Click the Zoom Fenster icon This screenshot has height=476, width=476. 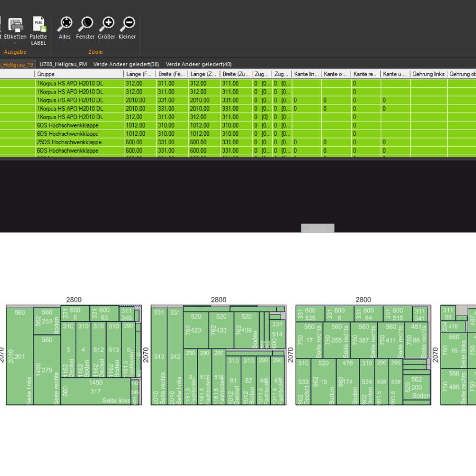click(85, 24)
